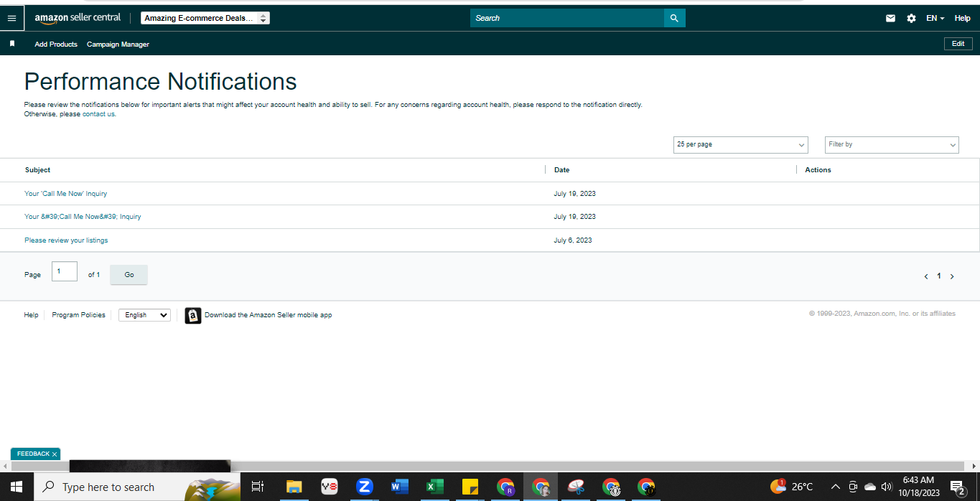Open File Explorer from the taskbar
980x501 pixels.
click(294, 487)
